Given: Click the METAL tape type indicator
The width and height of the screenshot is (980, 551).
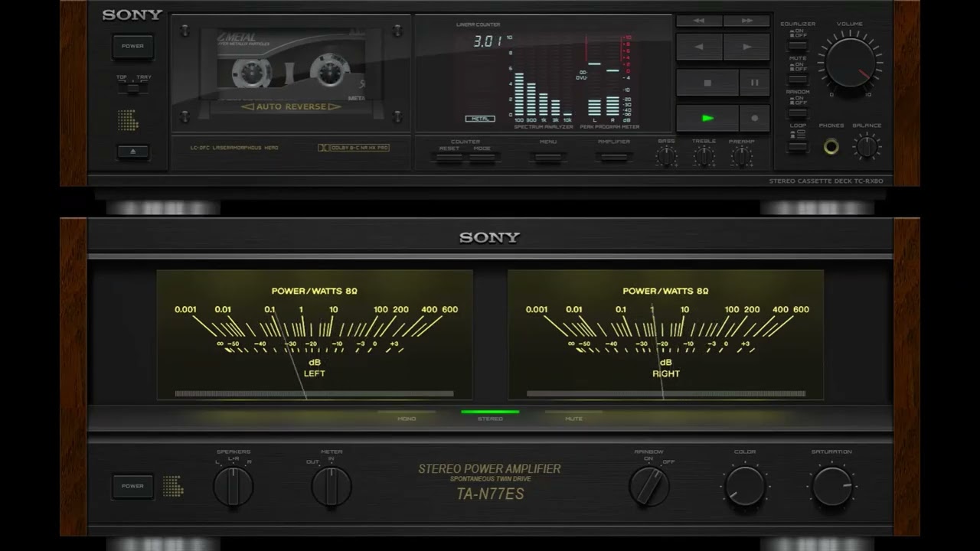Looking at the screenshot, I should tap(480, 119).
